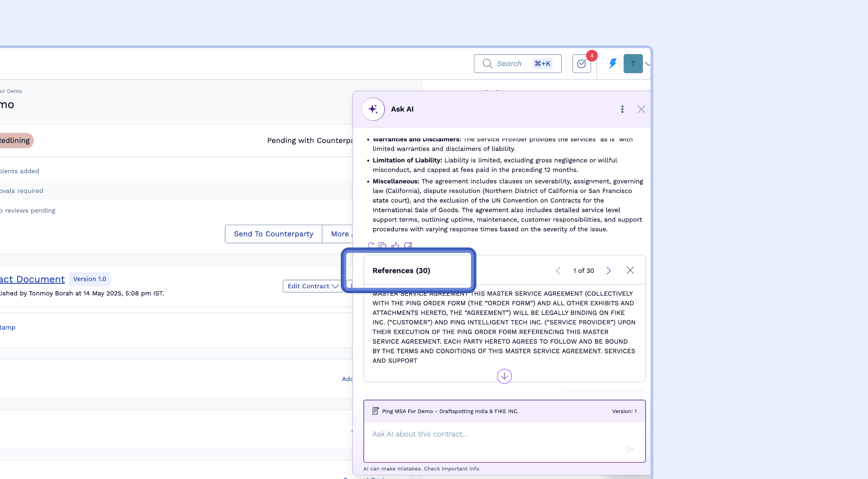This screenshot has height=479, width=868.
Task: Open the tasks checklist with 4 notifications
Action: click(581, 64)
